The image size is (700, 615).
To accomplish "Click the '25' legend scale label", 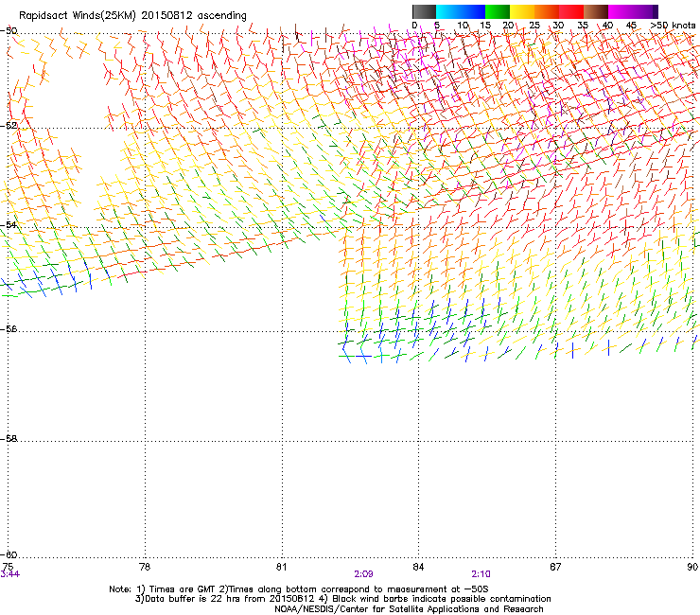I will click(x=534, y=26).
